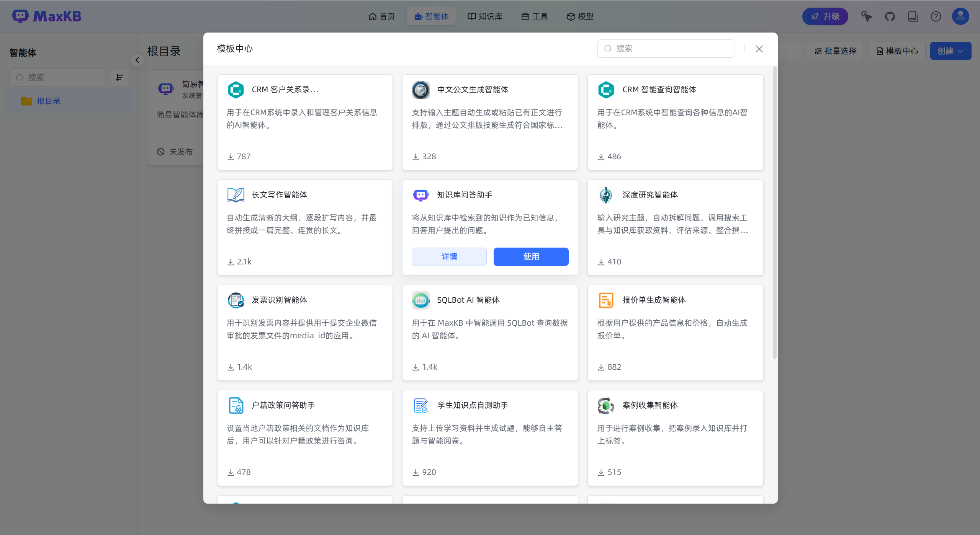Image resolution: width=980 pixels, height=535 pixels.
Task: Open the 知识库 tab
Action: (x=485, y=16)
